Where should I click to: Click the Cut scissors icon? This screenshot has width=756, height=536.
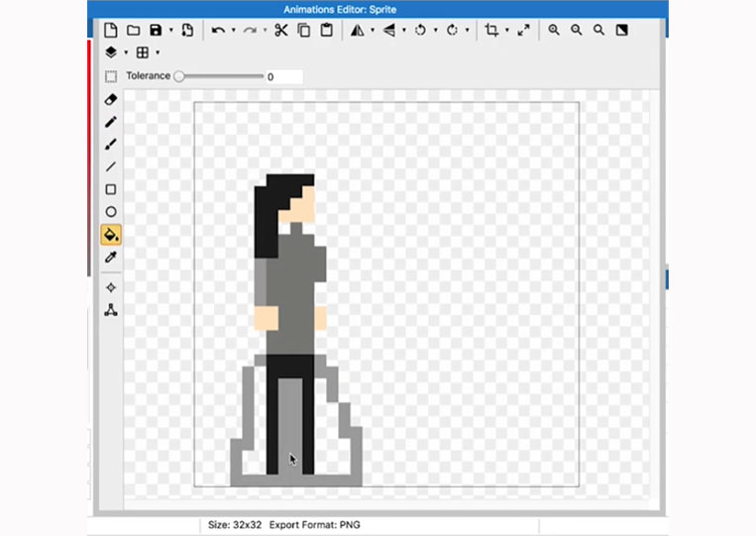pyautogui.click(x=281, y=30)
